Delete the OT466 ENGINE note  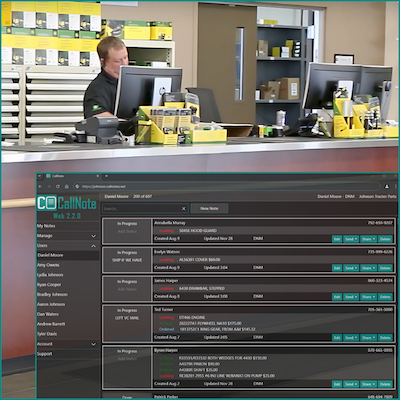click(385, 338)
